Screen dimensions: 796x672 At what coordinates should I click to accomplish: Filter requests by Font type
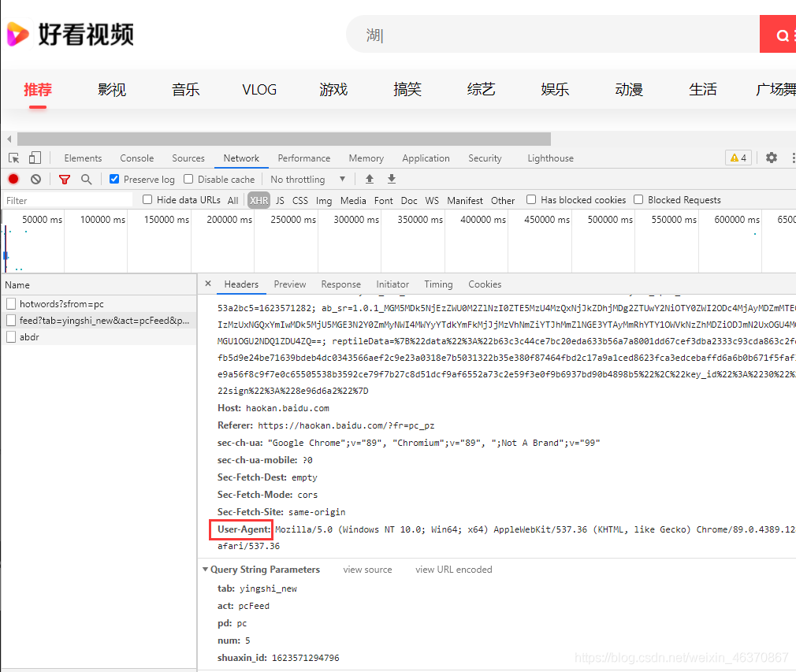[383, 200]
